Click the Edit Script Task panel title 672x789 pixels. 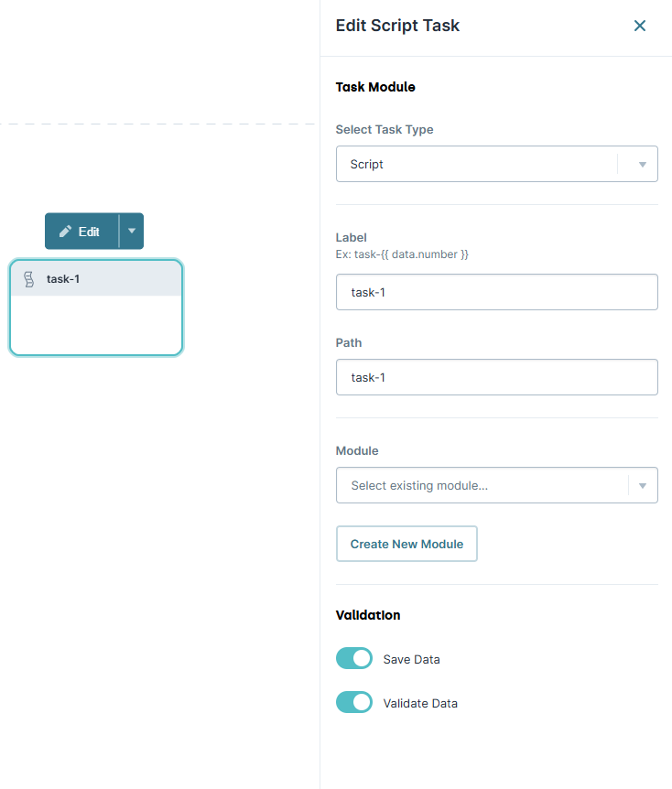point(397,26)
